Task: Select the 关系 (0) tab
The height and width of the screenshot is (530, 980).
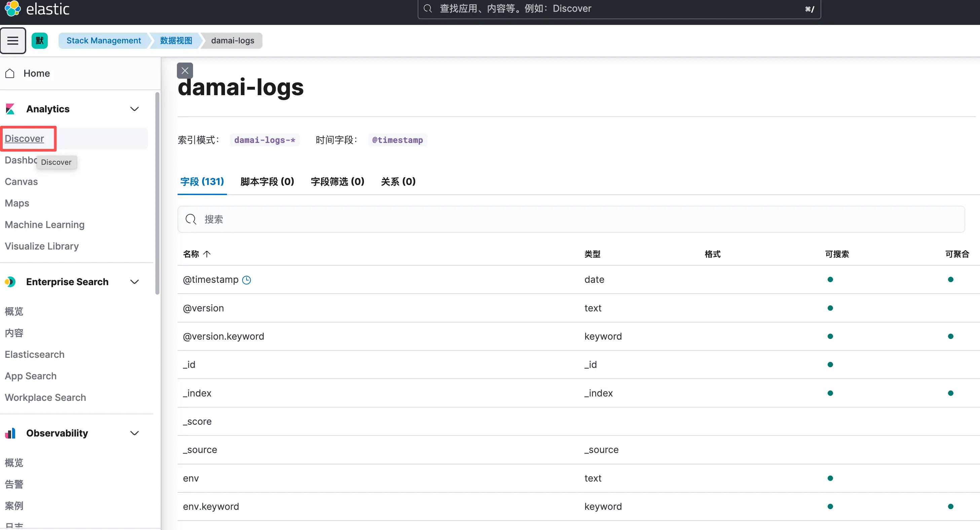Action: pos(398,182)
